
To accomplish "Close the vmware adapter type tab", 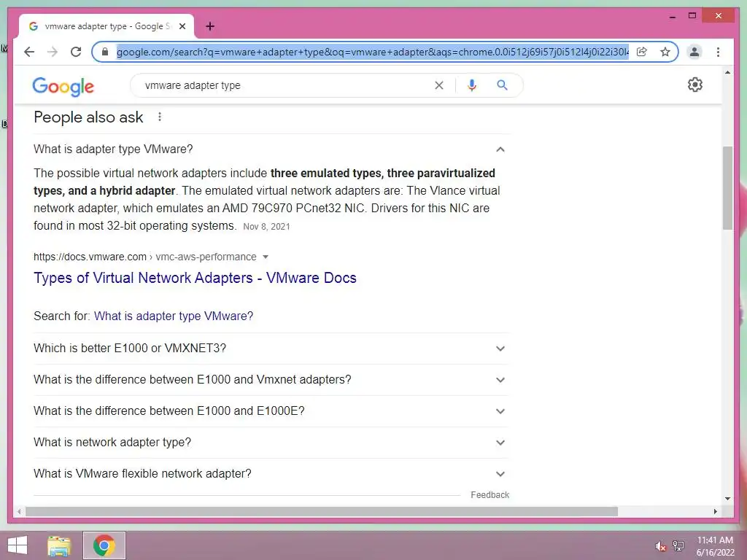I will pos(182,26).
